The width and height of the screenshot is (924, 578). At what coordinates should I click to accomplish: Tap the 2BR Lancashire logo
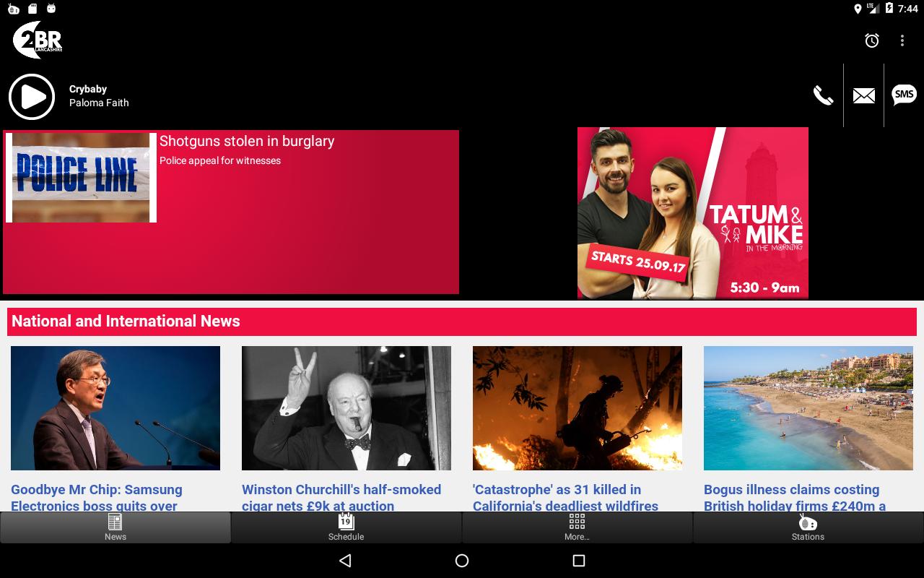(38, 40)
